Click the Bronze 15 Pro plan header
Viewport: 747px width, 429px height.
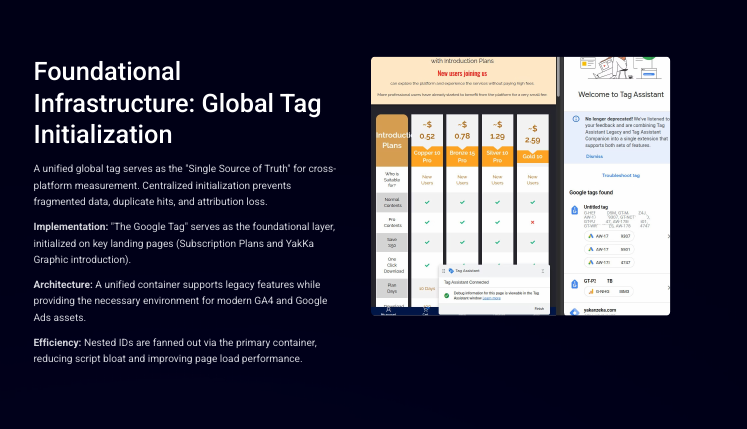click(x=462, y=156)
